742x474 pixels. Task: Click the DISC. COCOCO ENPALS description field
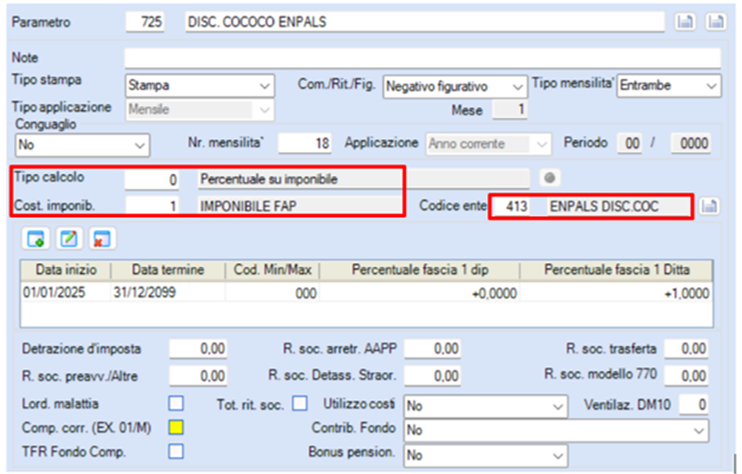(x=424, y=22)
